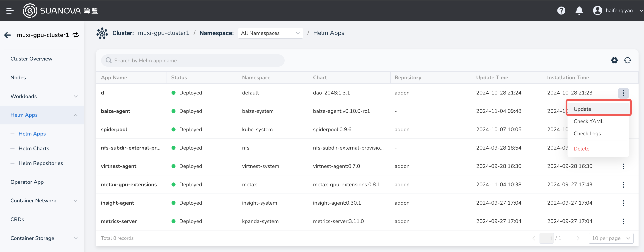This screenshot has width=644, height=252.
Task: Open actions menu for virtnest-agent row
Action: 623,166
